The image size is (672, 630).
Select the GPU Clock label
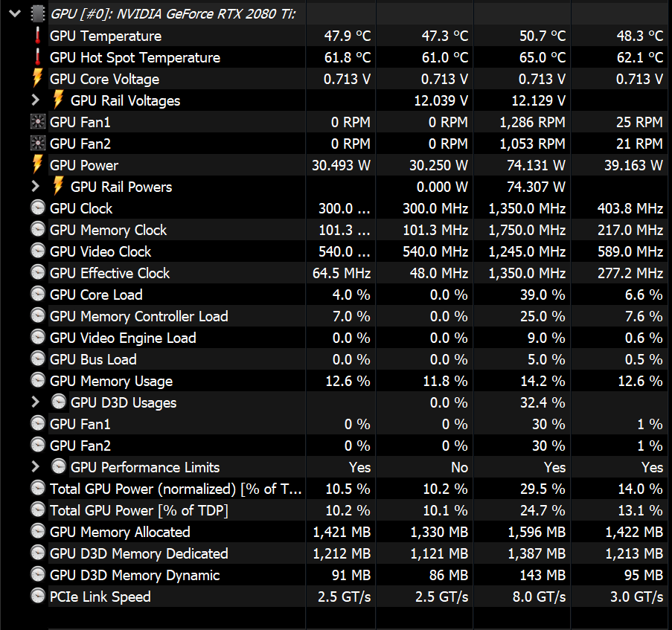81,208
